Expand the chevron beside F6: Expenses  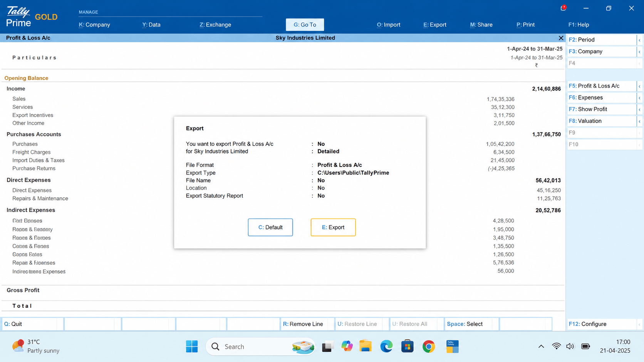tap(639, 98)
